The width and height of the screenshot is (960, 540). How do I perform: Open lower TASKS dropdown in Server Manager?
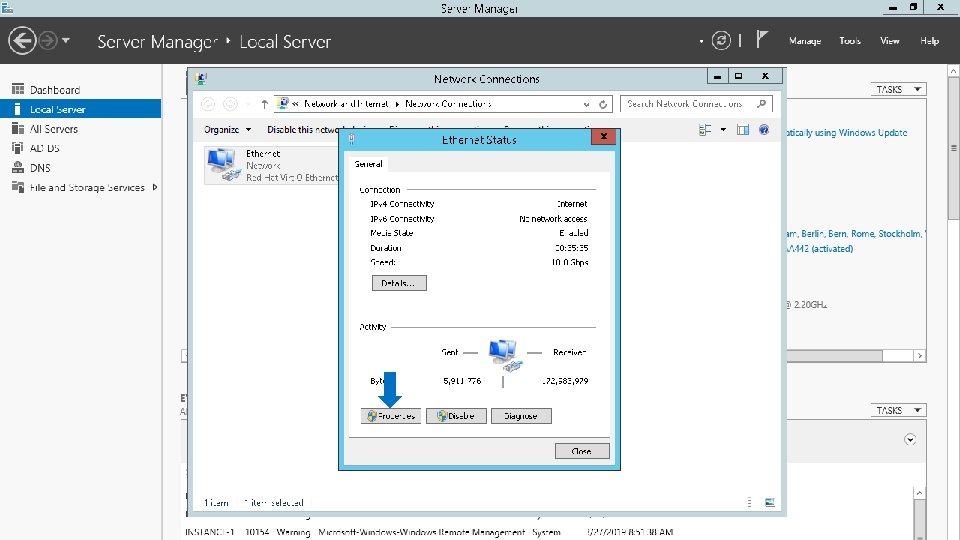pos(898,410)
